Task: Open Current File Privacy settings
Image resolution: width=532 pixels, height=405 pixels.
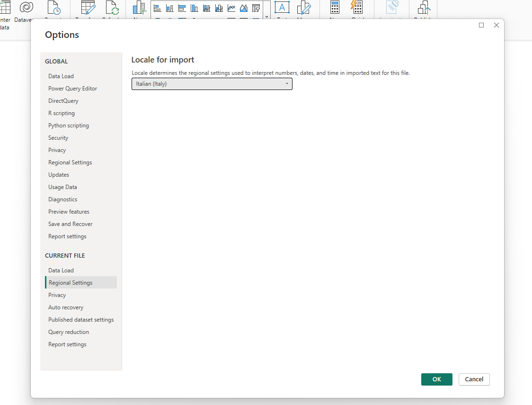Action: pos(57,295)
